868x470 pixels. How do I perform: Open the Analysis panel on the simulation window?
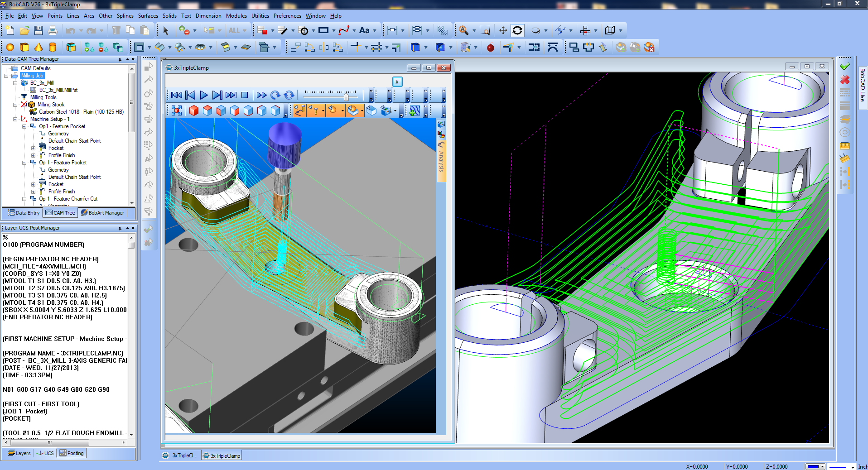click(x=442, y=159)
